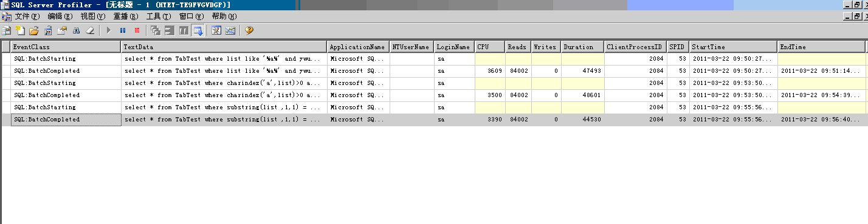
Task: Click the SQL Server Profiler title bar icon
Action: click(x=5, y=5)
